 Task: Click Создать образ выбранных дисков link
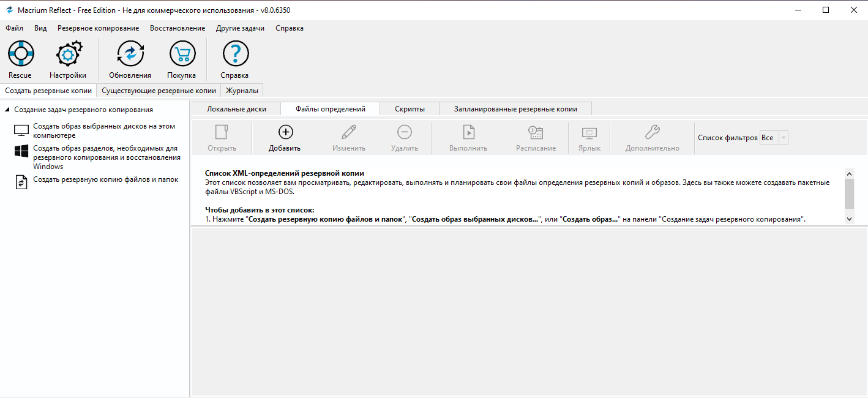104,130
